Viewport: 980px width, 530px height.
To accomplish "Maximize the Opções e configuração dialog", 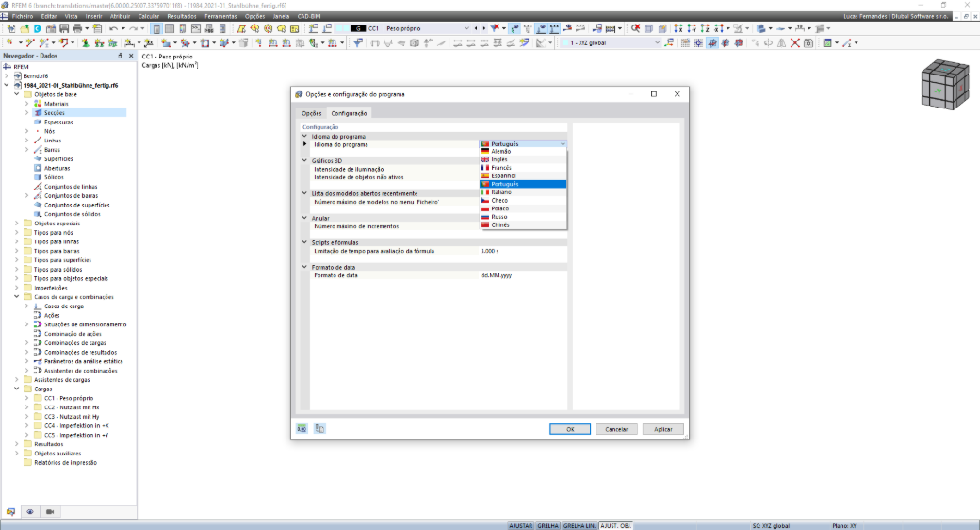I will click(x=654, y=94).
